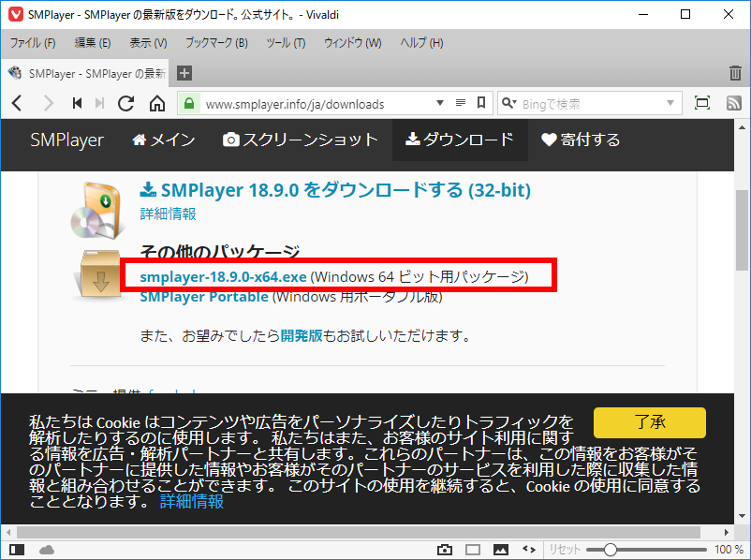
Task: Click the scroll down arrow
Action: 743,516
